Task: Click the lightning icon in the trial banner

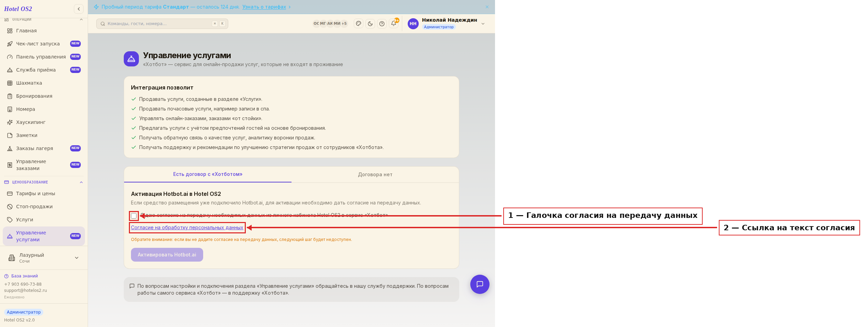Action: [96, 7]
